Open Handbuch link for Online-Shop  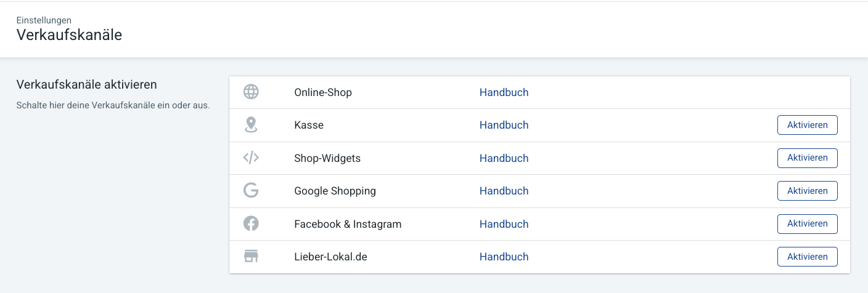pos(504,92)
